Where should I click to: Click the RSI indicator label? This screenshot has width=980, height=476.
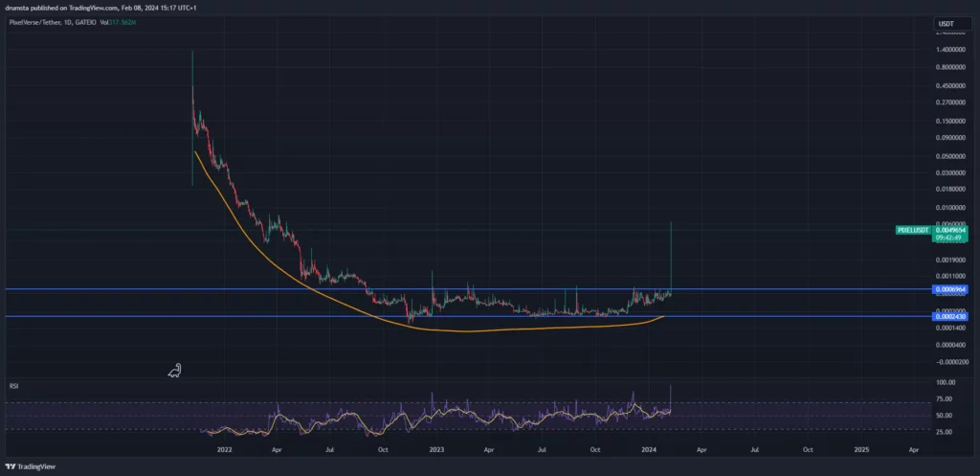tap(13, 387)
